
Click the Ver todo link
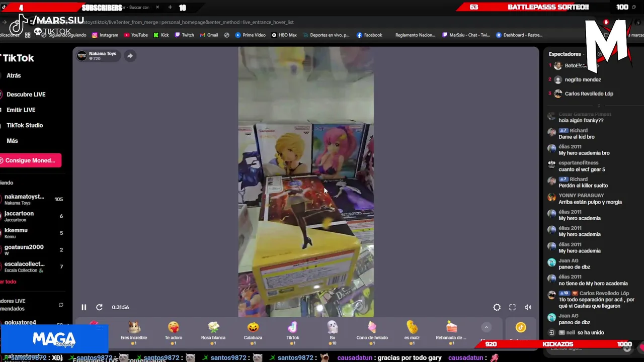(9, 282)
